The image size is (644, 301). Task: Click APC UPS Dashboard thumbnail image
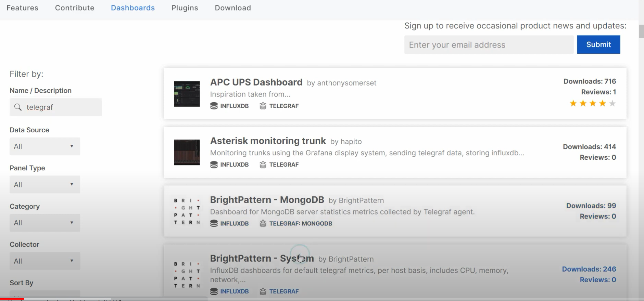coord(187,94)
